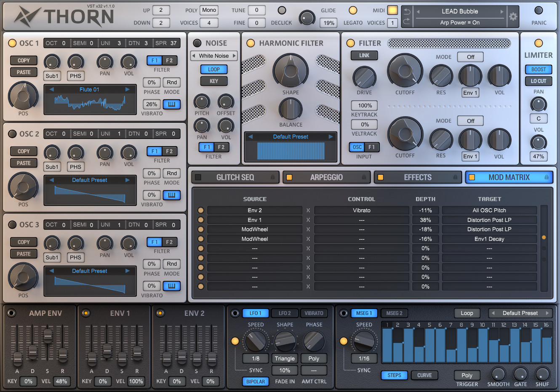Hit the PANIC button indicator
560x392 pixels.
(539, 11)
